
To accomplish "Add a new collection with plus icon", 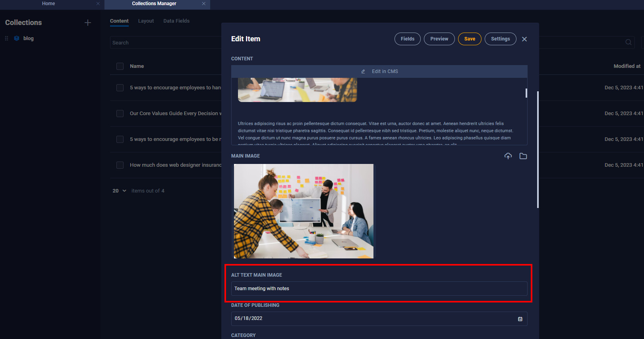I will tap(88, 23).
